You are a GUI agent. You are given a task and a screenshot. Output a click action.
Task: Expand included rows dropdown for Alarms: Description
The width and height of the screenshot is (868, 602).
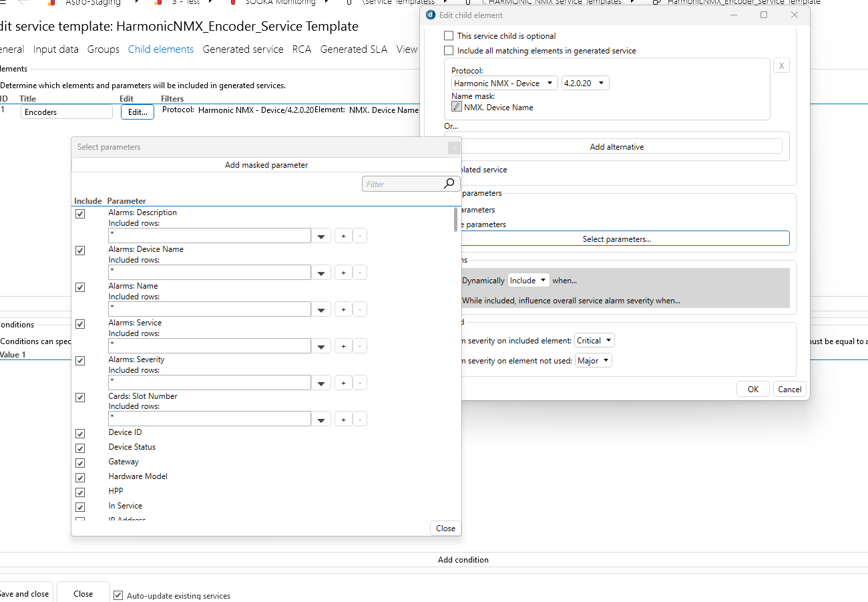coord(322,236)
